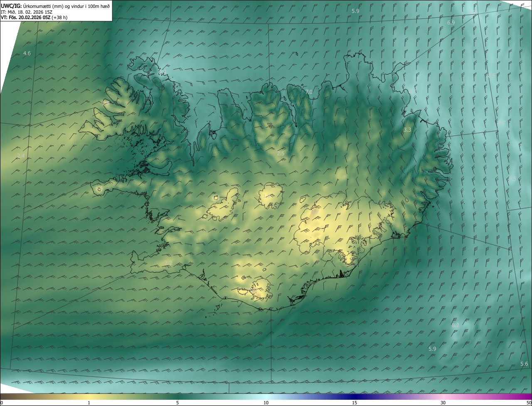The image size is (532, 406).
Task: Click the "UWC/IG:" label in the header box
Action: [x=11, y=6]
